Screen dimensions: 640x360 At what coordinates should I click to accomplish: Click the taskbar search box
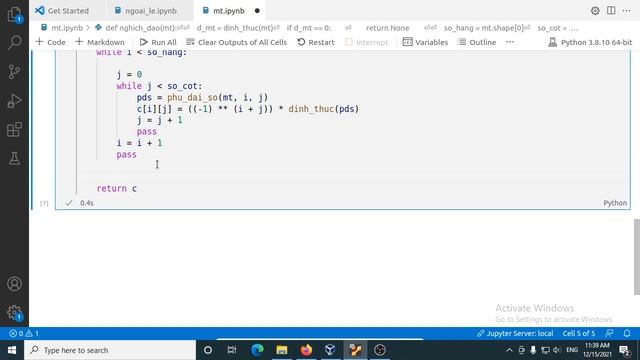(x=110, y=350)
